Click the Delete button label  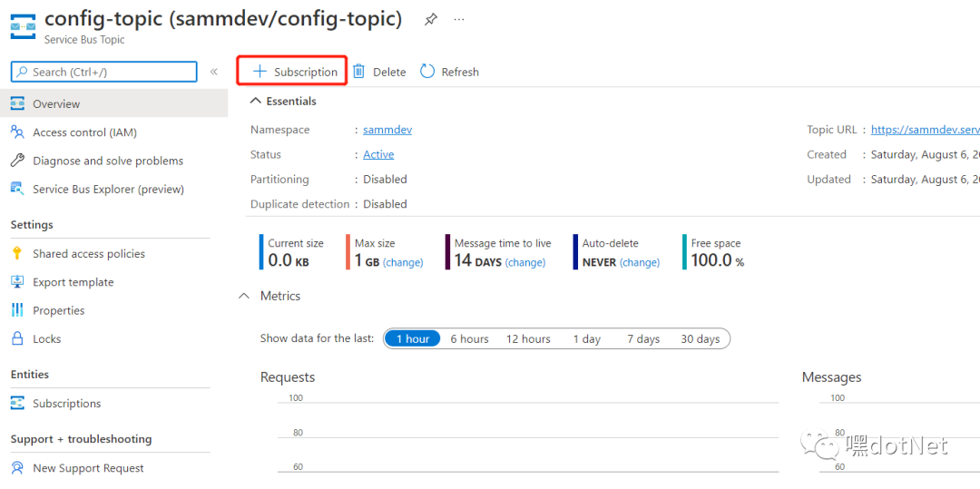point(389,72)
